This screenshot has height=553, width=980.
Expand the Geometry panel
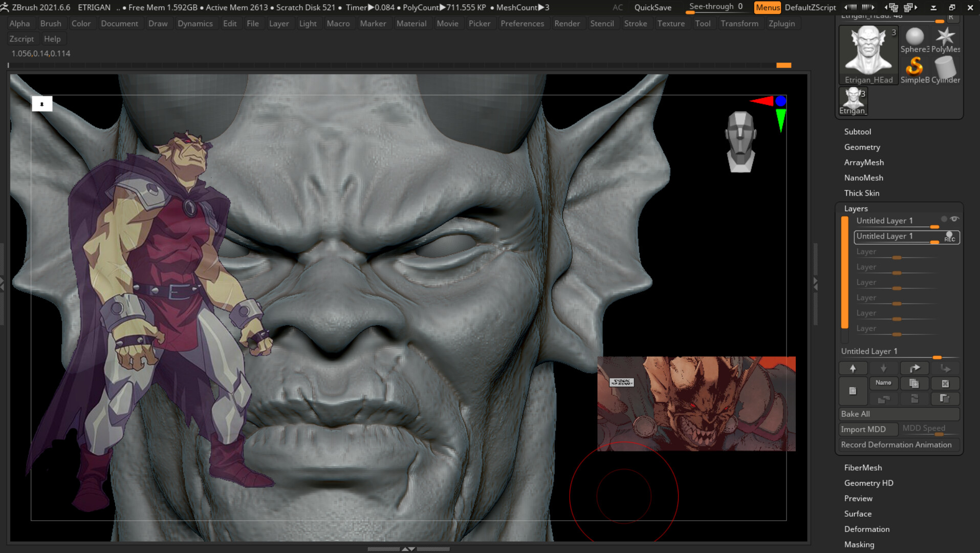(x=862, y=147)
